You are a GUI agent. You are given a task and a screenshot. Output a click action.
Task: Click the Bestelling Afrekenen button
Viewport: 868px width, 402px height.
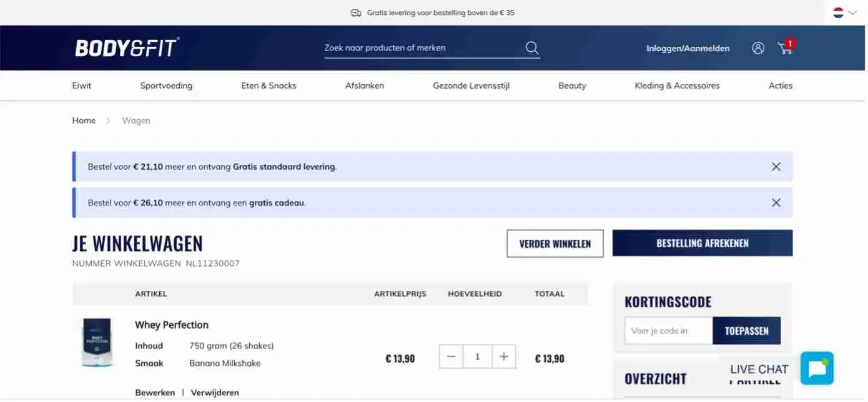[x=702, y=243]
